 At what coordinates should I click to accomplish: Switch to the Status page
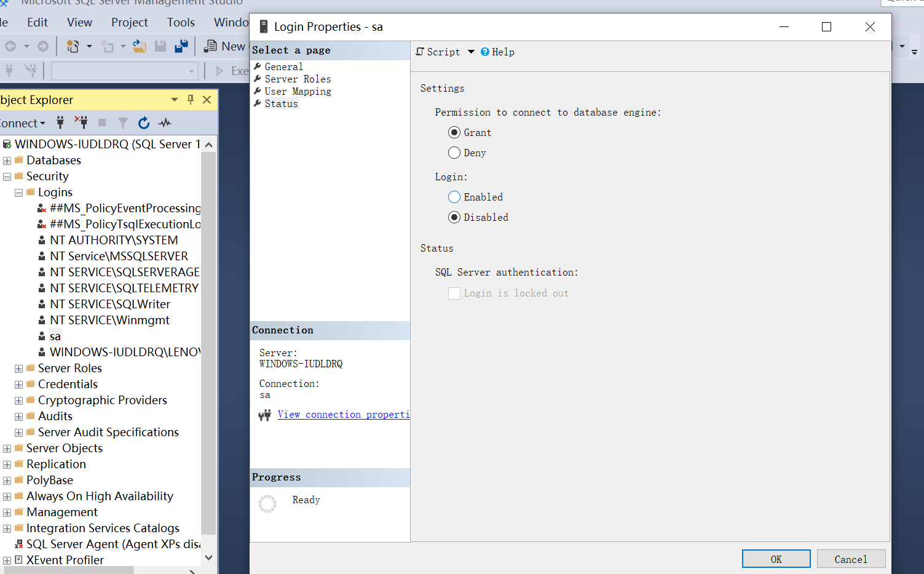281,103
